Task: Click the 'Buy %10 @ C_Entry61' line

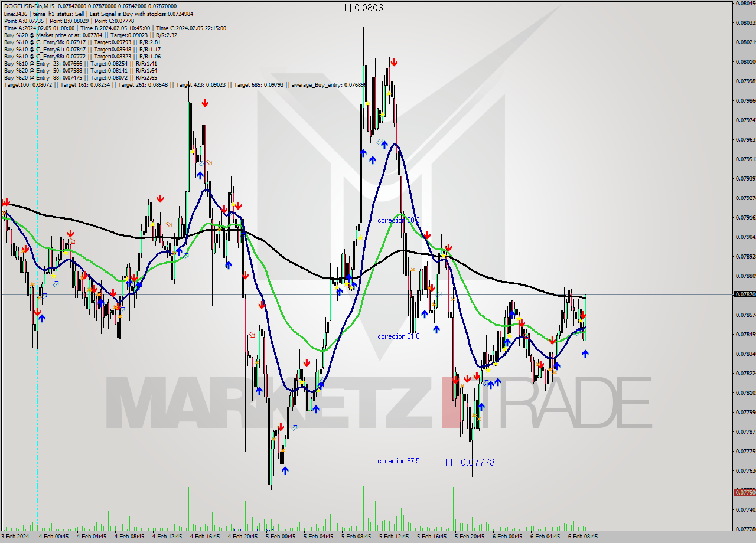Action: click(82, 49)
